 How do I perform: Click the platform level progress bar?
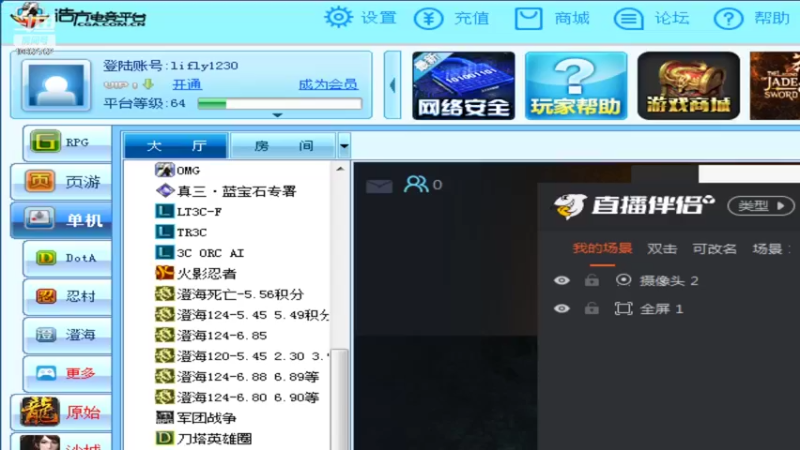point(280,104)
